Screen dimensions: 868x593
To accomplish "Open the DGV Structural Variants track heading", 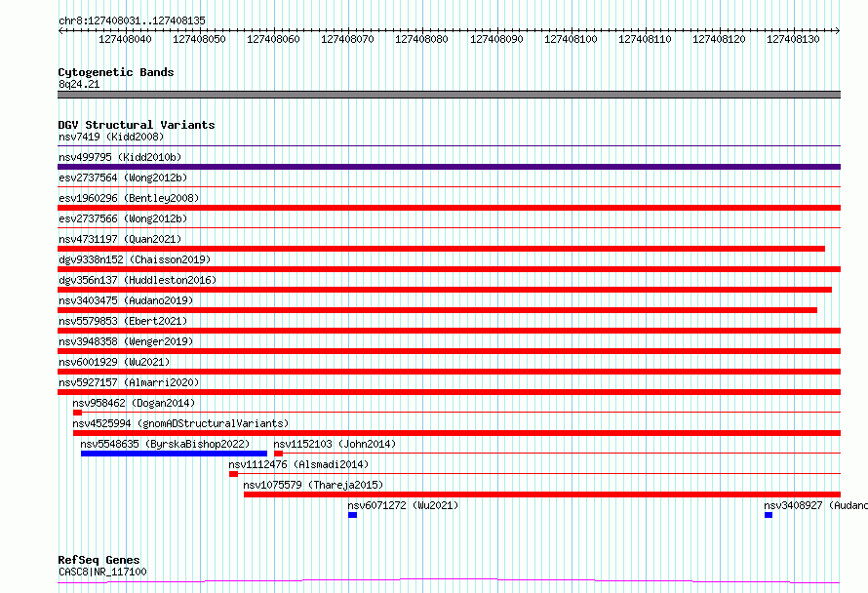I will coord(137,125).
